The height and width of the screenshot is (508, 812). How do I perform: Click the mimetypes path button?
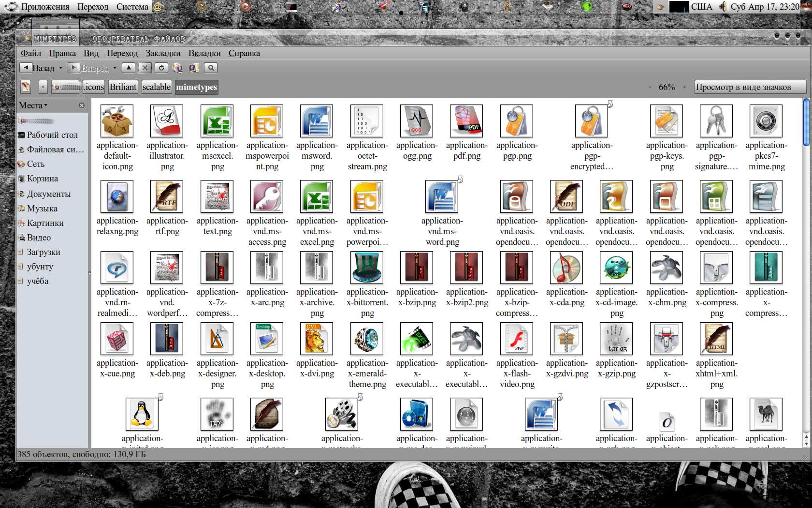pos(196,87)
